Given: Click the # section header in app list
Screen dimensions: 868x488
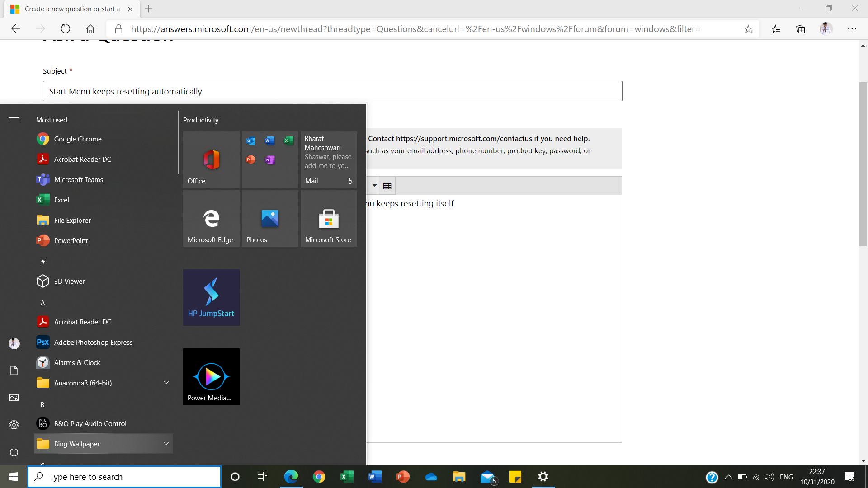Looking at the screenshot, I should point(43,262).
